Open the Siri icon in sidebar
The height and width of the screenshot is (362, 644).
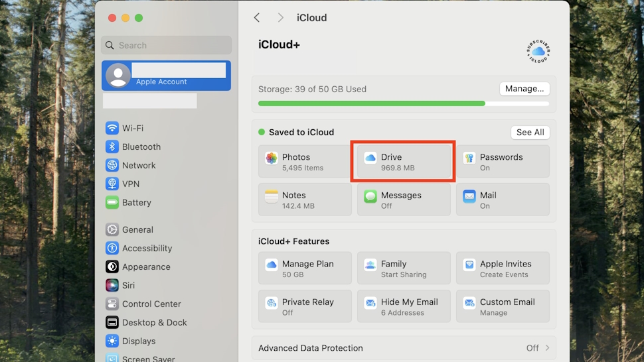point(112,285)
